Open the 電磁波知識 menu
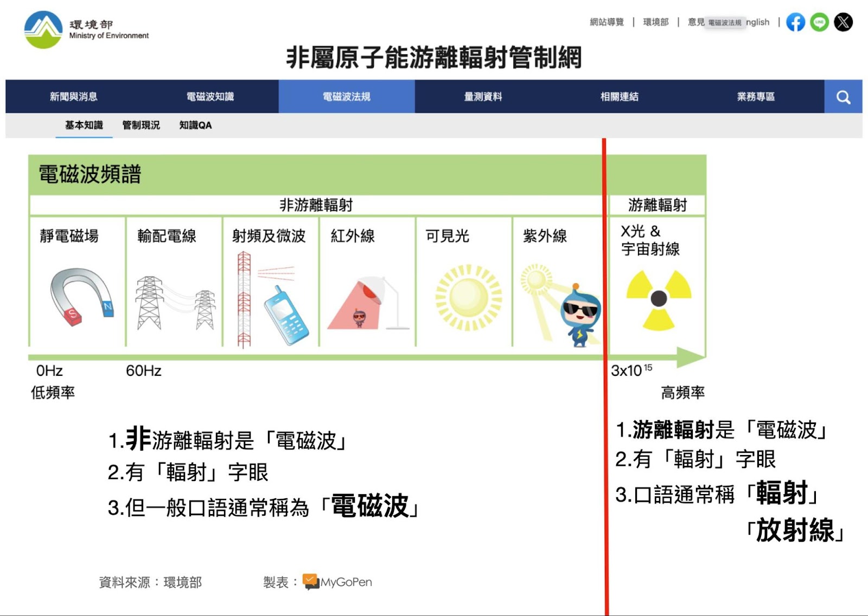This screenshot has height=616, width=868. click(x=210, y=97)
